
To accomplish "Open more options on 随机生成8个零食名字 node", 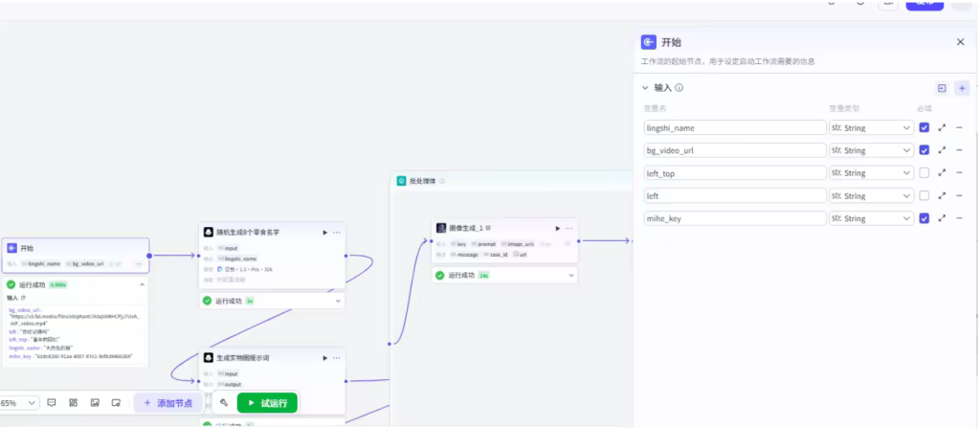I will [x=336, y=232].
